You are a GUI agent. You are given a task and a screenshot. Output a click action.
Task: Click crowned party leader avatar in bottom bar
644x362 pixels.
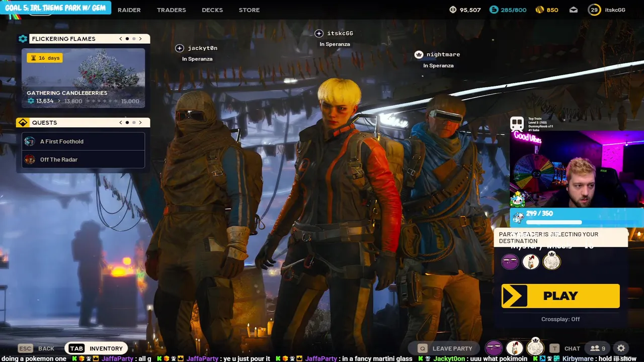pyautogui.click(x=535, y=347)
